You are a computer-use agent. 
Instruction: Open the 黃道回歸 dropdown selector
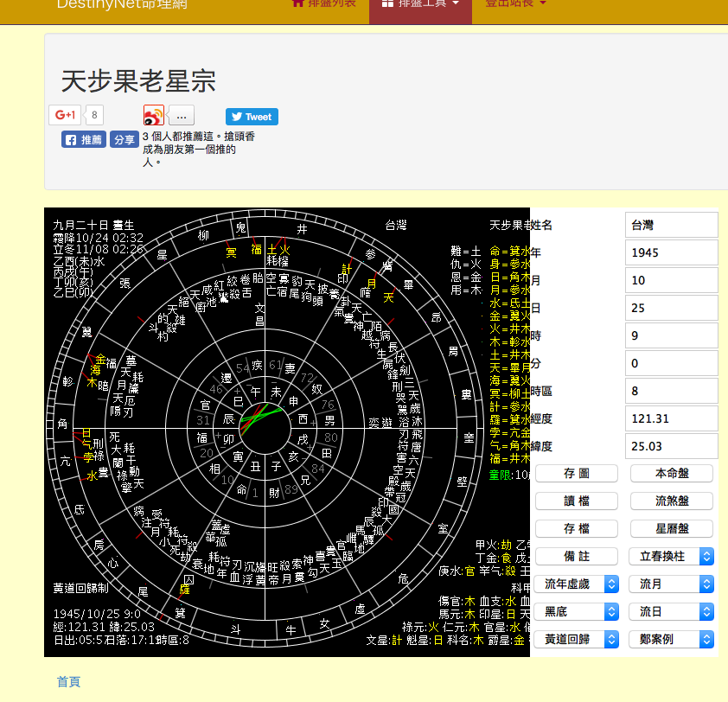(x=576, y=639)
